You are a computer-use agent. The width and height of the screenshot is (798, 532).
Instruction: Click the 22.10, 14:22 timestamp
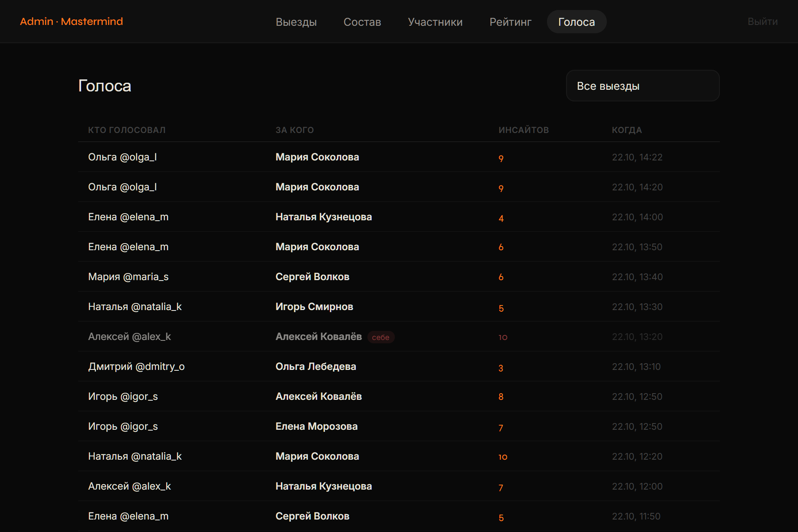[x=637, y=157]
